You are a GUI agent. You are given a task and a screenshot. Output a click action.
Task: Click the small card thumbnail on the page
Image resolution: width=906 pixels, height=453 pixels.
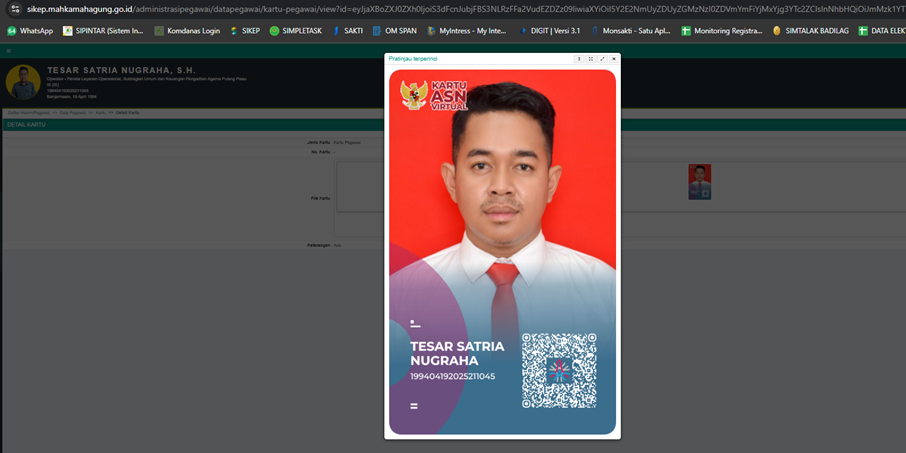click(699, 181)
